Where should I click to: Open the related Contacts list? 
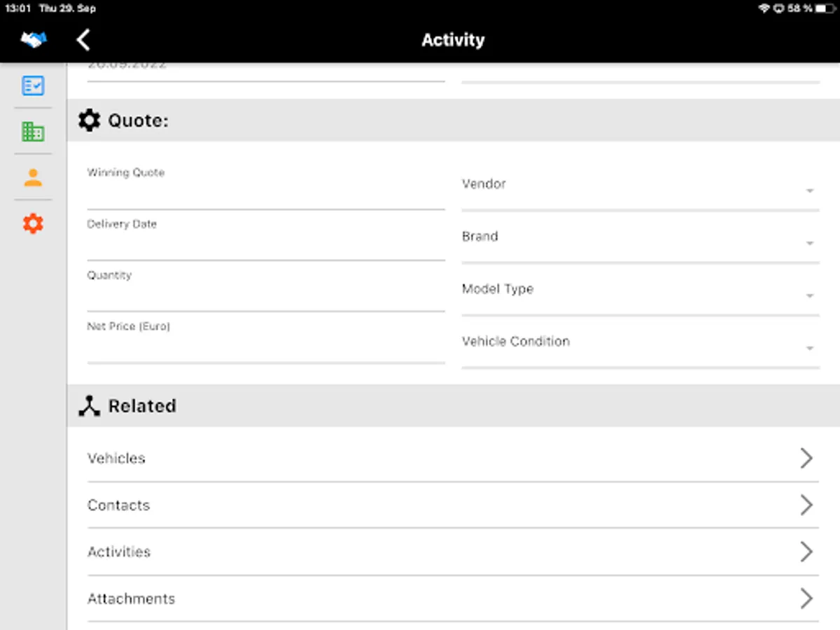pyautogui.click(x=452, y=505)
